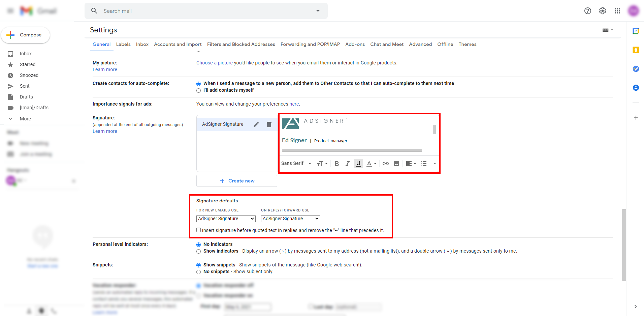Toggle bold formatting in signature toolbar
This screenshot has height=316, width=644.
click(336, 164)
